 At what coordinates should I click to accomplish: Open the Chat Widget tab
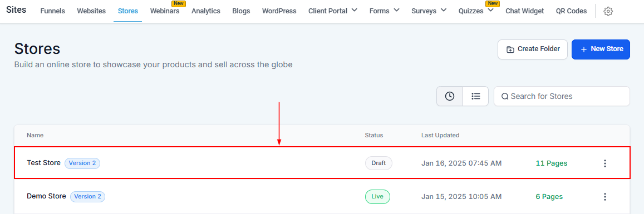tap(524, 11)
